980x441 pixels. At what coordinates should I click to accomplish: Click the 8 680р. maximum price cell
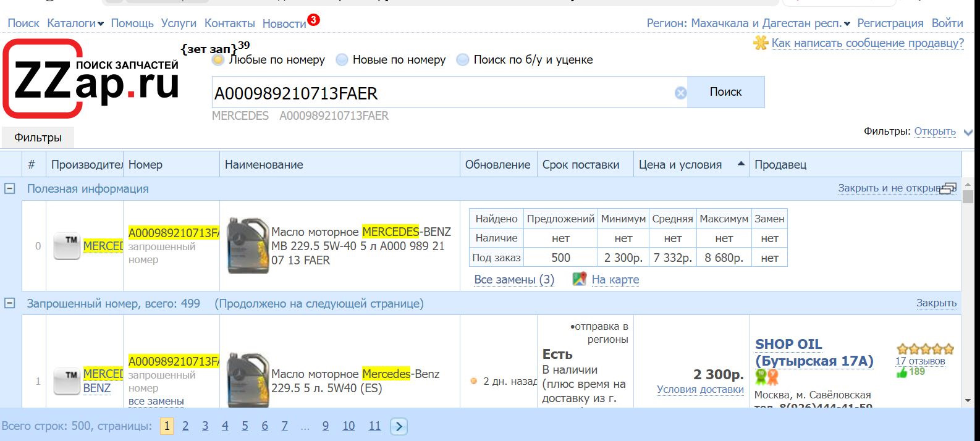[x=724, y=258]
